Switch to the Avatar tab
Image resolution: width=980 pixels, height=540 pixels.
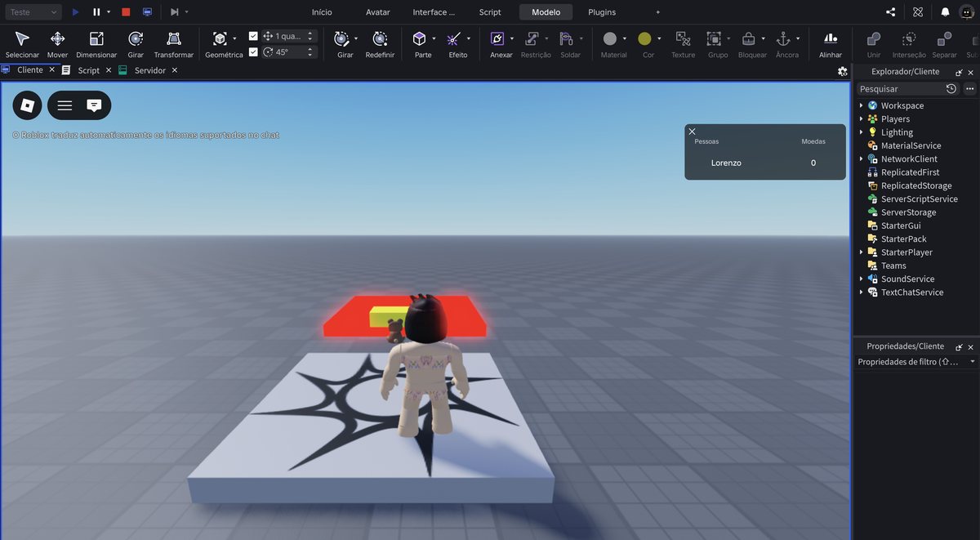pos(378,12)
